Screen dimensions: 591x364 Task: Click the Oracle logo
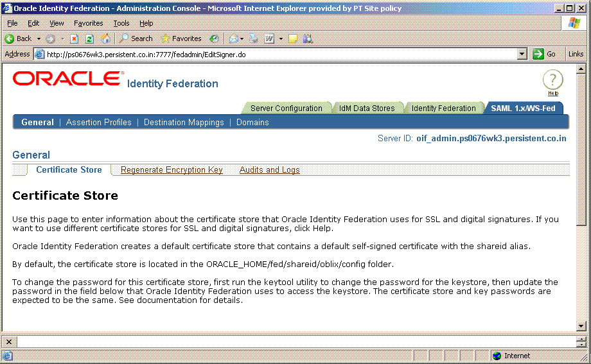[68, 78]
